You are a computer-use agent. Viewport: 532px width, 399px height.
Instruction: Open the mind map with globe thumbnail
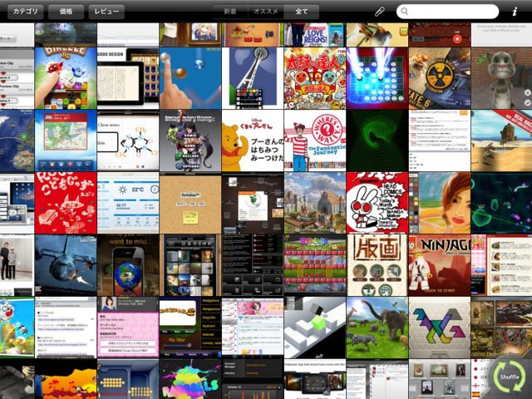tap(253, 203)
